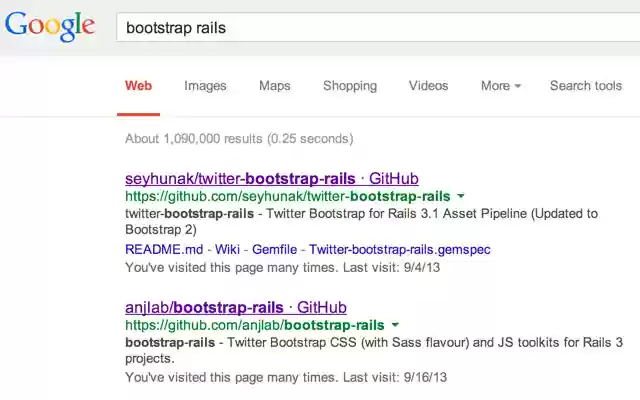Open the Wiki sitelink
This screenshot has height=400, width=640.
[x=227, y=249]
